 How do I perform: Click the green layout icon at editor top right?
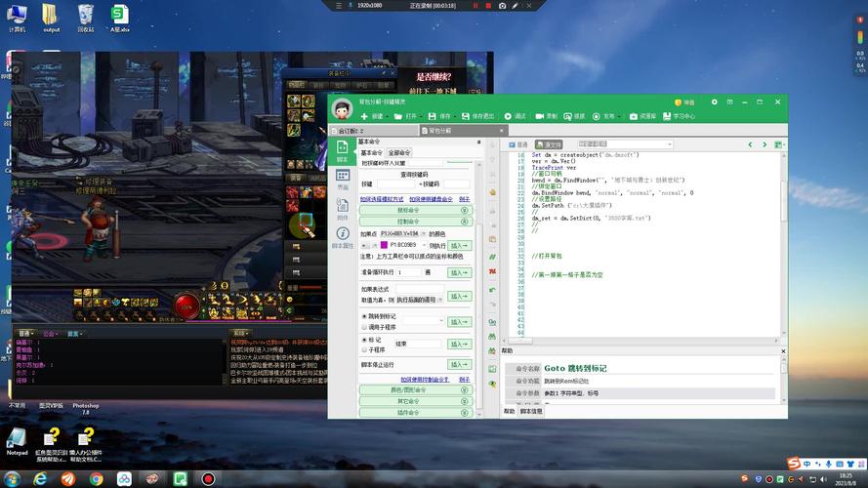coord(778,144)
